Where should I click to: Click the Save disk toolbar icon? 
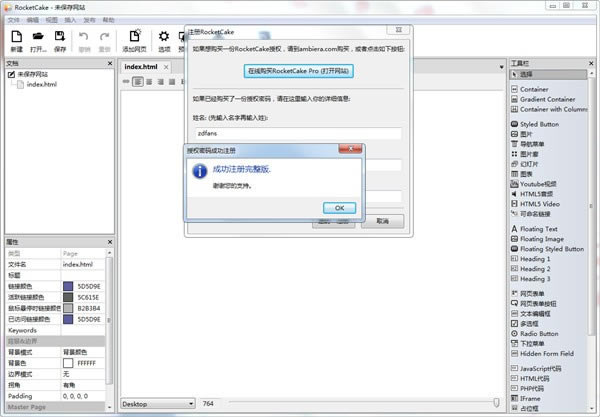[x=60, y=37]
